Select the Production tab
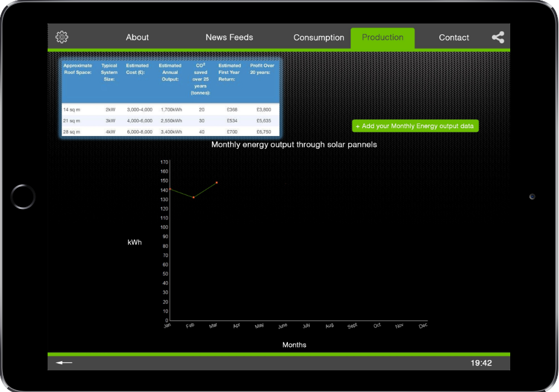Viewport: 559px width, 392px height. tap(383, 37)
